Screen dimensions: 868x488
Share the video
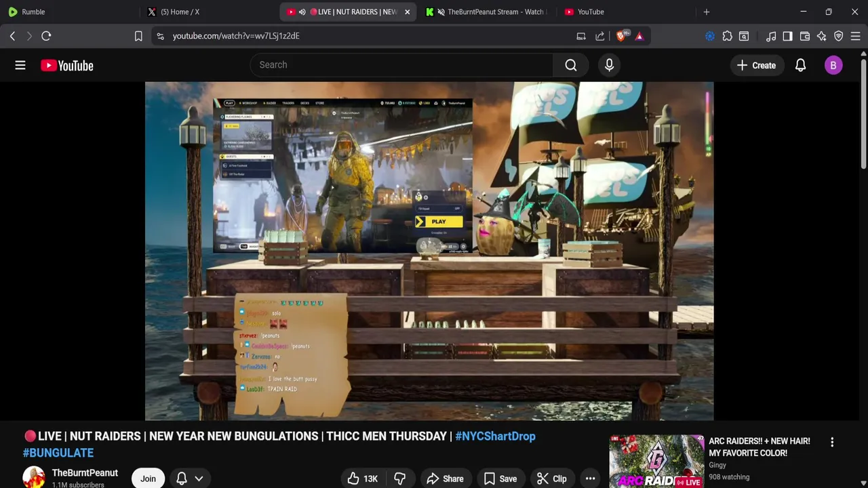[x=445, y=479]
